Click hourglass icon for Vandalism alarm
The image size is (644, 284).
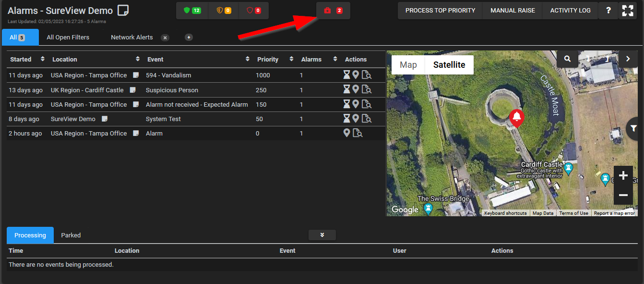click(x=346, y=75)
